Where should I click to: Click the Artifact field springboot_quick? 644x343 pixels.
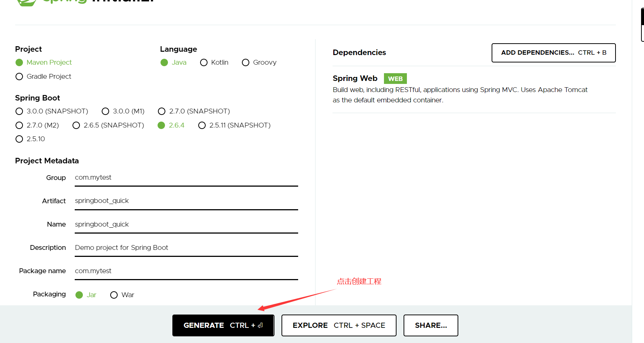coord(185,201)
